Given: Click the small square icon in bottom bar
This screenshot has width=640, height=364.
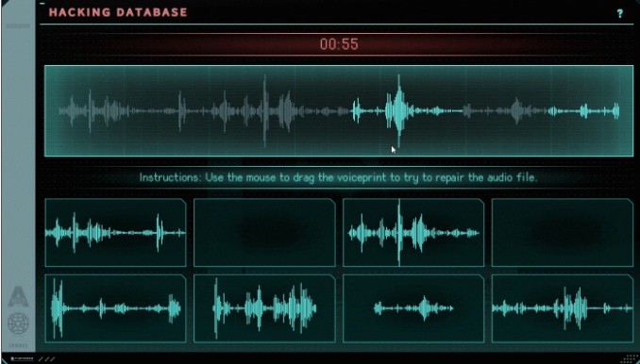Looking at the screenshot, I should (12, 359).
